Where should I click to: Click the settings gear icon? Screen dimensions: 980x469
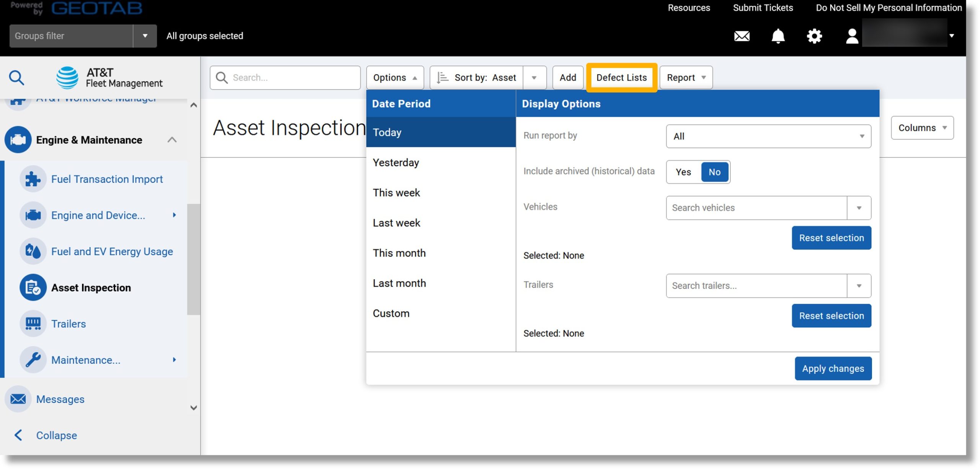click(814, 36)
